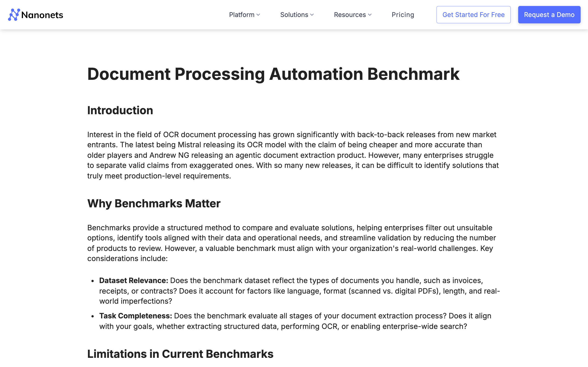Click the Why Benchmarks Matter heading
The image size is (588, 367).
pos(154,203)
